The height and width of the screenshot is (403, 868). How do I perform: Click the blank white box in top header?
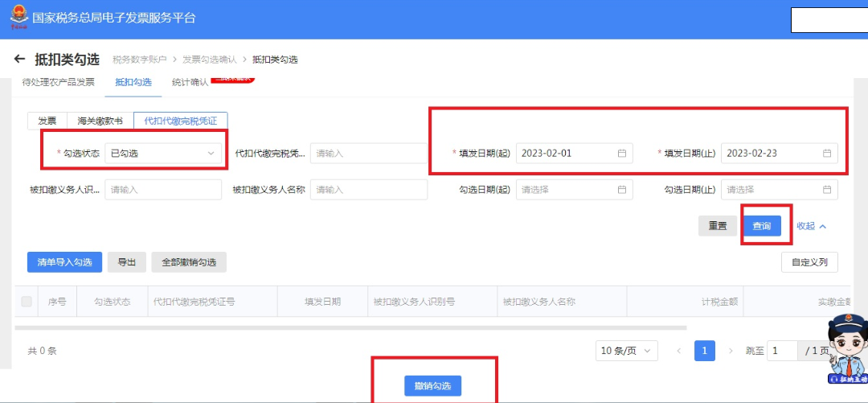[829, 20]
